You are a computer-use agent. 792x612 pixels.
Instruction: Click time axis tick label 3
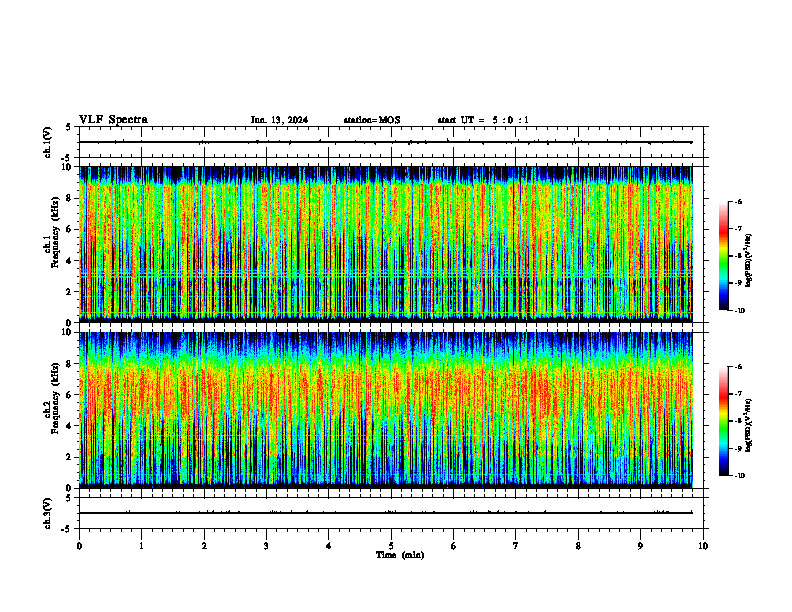pyautogui.click(x=266, y=546)
